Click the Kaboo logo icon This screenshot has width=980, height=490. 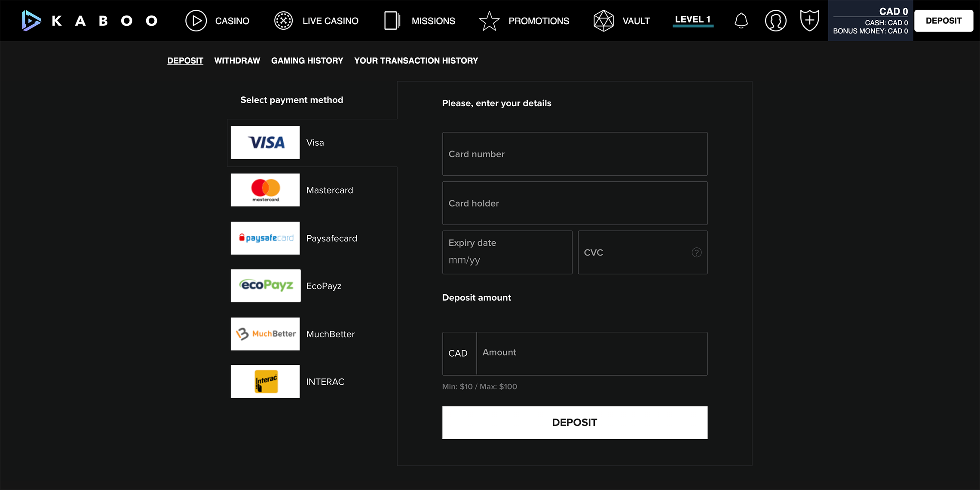[x=31, y=21]
